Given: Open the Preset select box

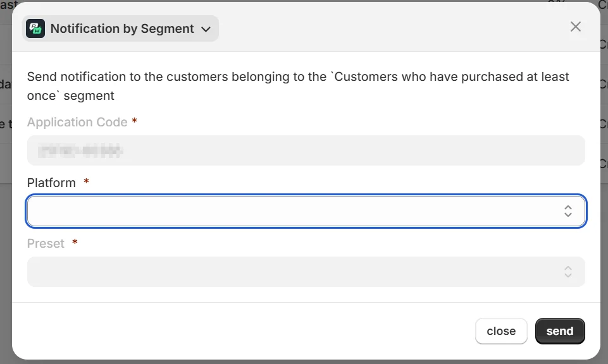Looking at the screenshot, I should (x=291, y=272).
